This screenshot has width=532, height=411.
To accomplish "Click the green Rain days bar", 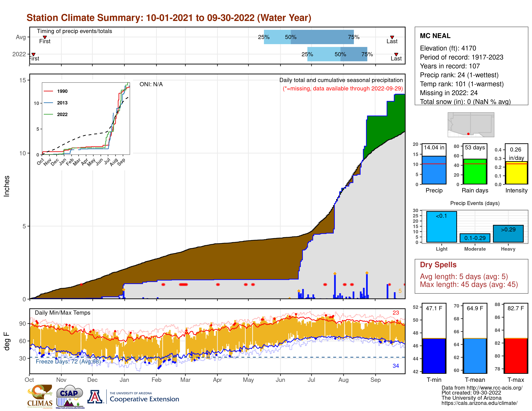I will tap(475, 171).
